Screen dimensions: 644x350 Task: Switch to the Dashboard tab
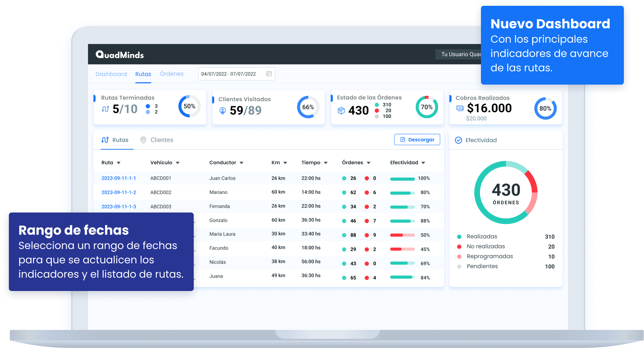pyautogui.click(x=111, y=74)
